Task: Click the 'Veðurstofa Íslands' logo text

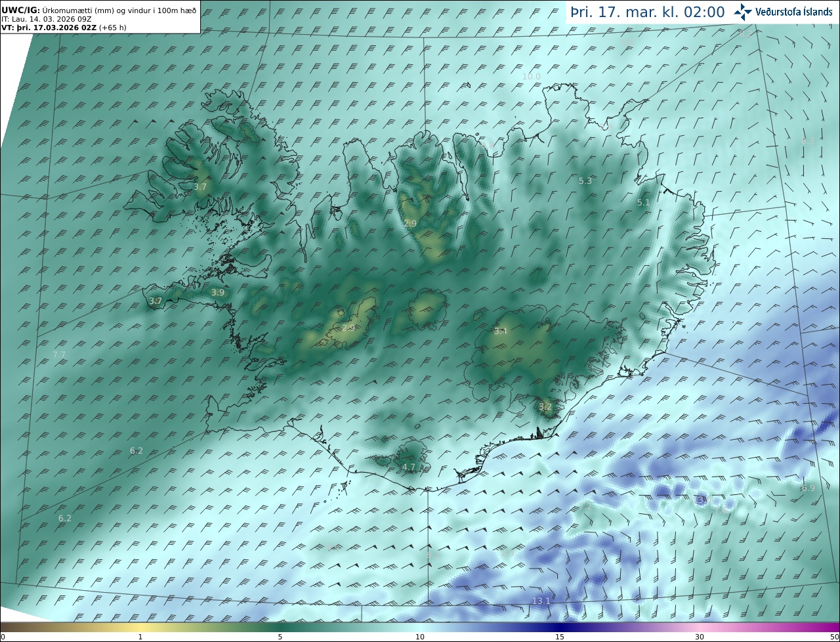Action: coord(794,12)
